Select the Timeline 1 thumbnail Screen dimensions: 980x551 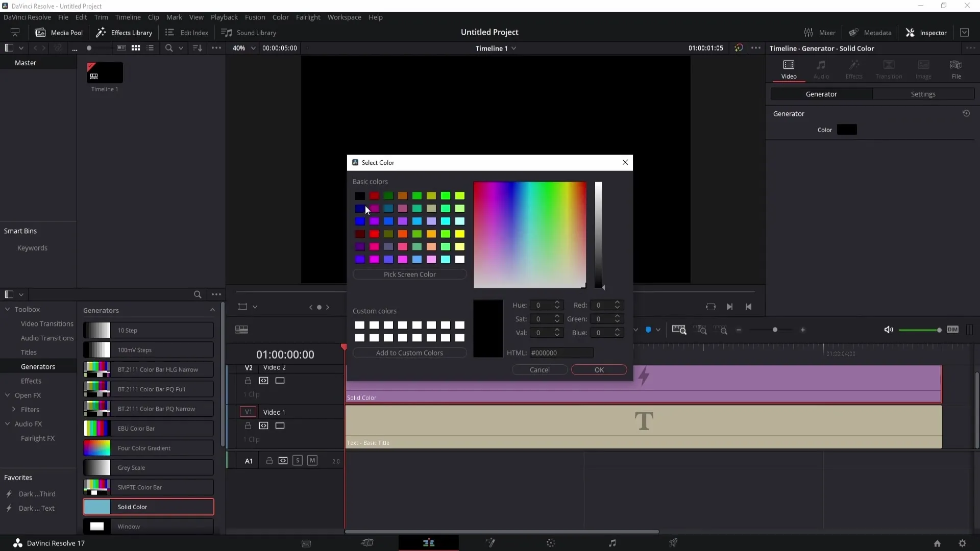click(x=105, y=73)
